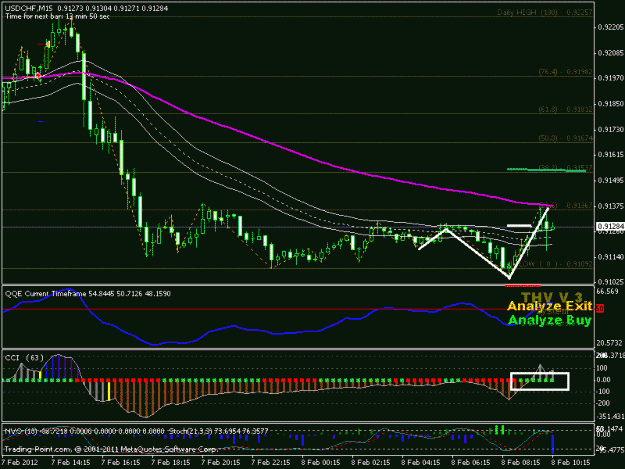
Task: Click the Fibonacci '(50.0) - 0.91674' label
Action: coord(565,138)
